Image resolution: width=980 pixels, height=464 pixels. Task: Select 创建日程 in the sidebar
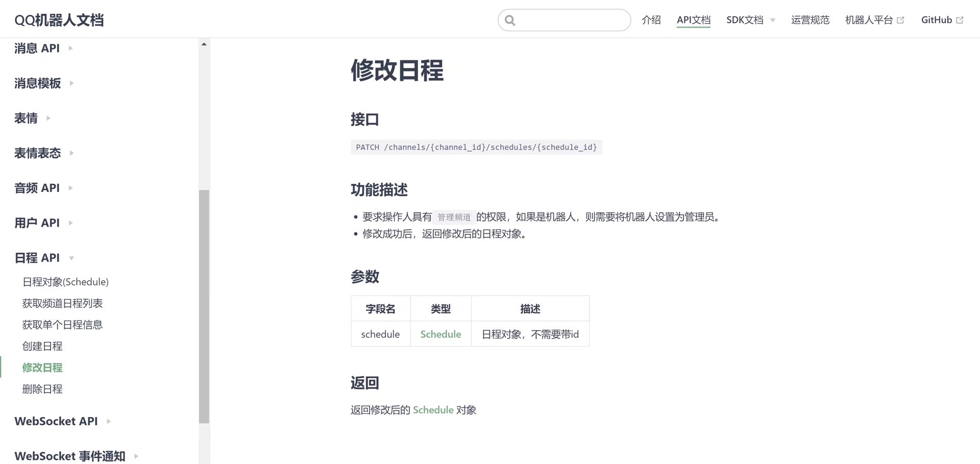[42, 346]
